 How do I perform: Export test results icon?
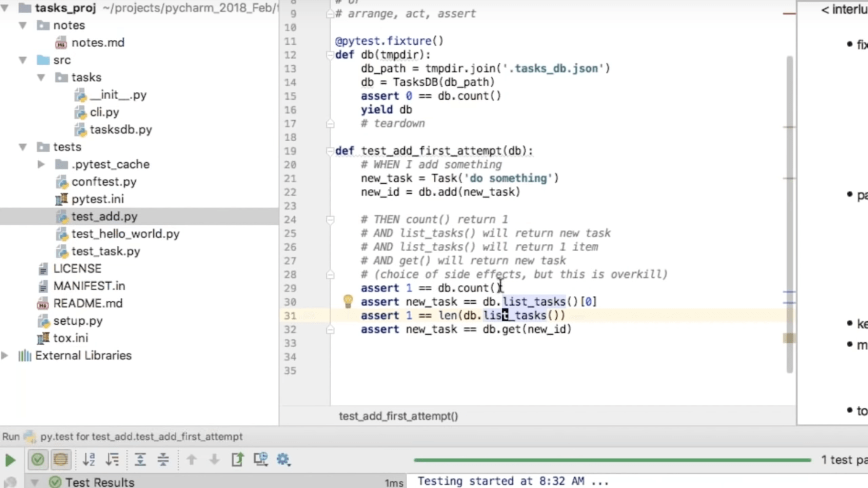tap(237, 460)
